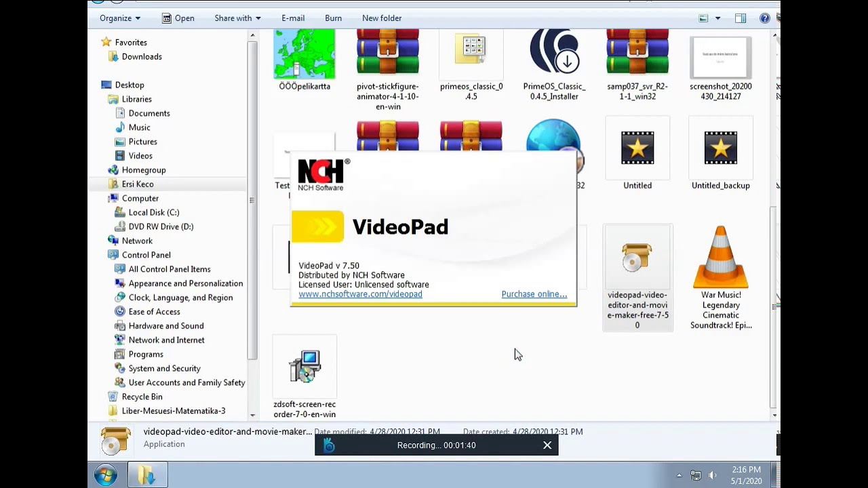Open Programs in Control Panel tree

[146, 354]
